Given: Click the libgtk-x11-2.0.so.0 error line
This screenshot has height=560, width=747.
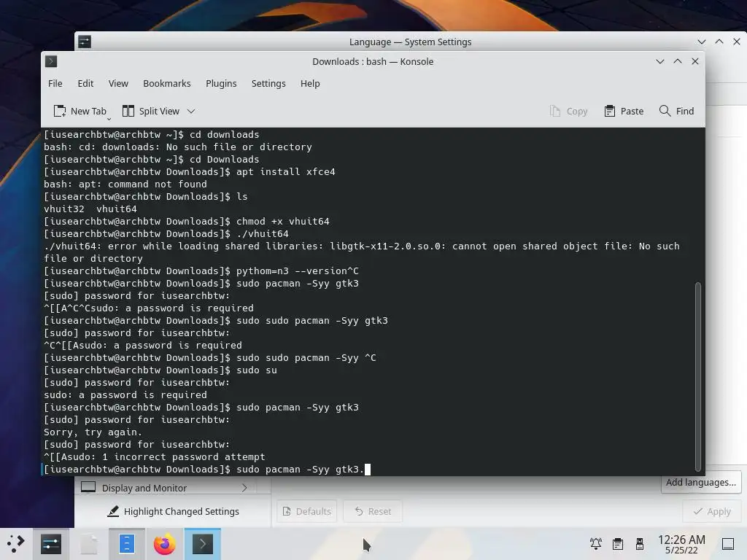Looking at the screenshot, I should point(362,252).
